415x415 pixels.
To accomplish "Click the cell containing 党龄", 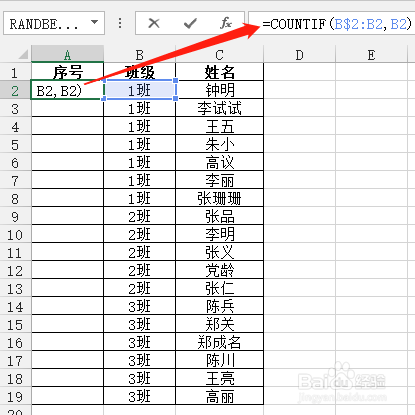I will point(219,270).
